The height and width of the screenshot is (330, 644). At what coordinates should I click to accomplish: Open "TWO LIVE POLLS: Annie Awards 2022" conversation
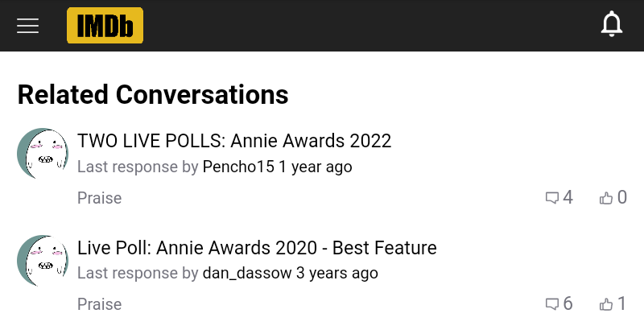pos(234,142)
